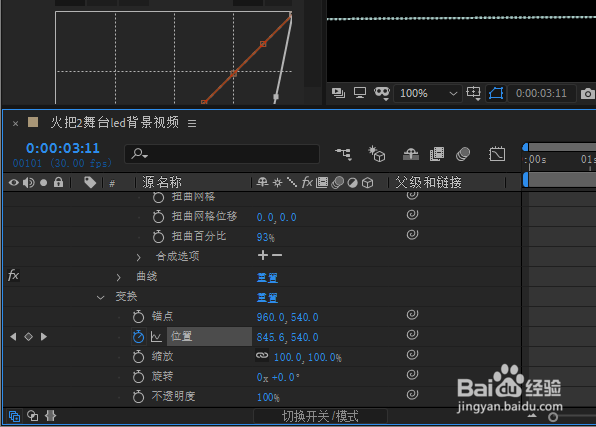Click the preview time 0:00:03:11 in viewer

(x=541, y=93)
